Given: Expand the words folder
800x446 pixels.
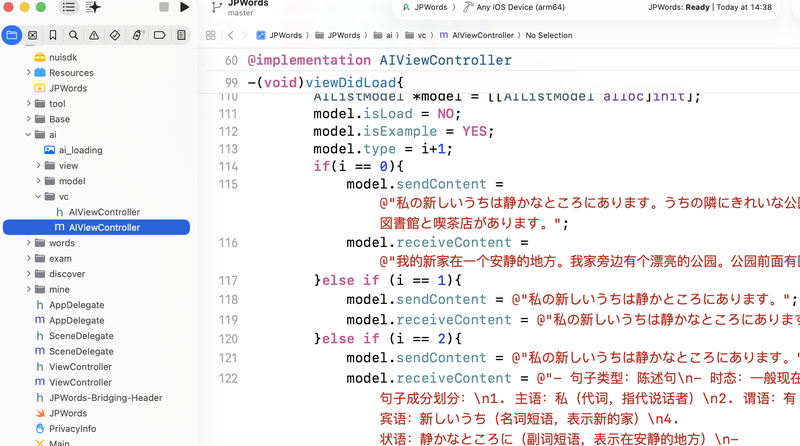Looking at the screenshot, I should tap(29, 243).
